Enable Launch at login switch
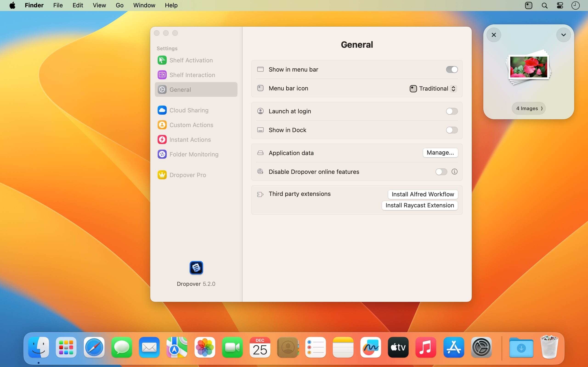Screen dimensions: 588x367 click(452, 111)
